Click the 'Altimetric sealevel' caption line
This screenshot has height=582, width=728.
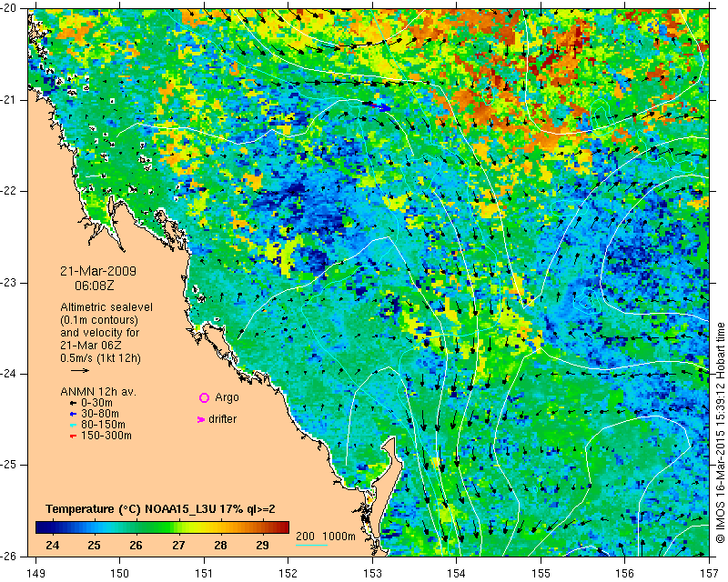[106, 307]
